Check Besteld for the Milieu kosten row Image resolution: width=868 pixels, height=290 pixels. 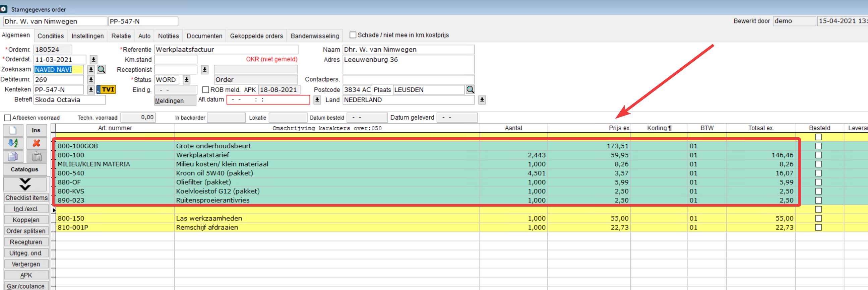click(818, 164)
